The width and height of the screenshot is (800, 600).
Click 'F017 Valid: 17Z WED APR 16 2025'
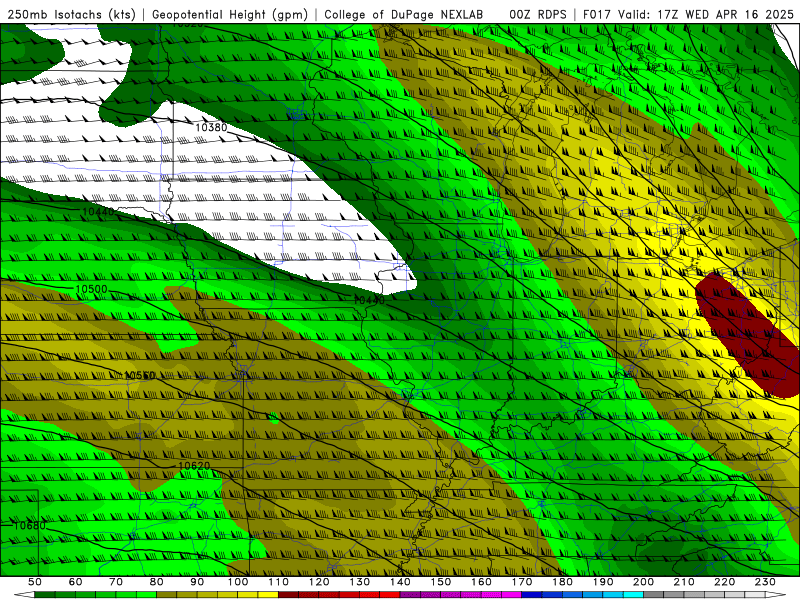click(x=688, y=14)
